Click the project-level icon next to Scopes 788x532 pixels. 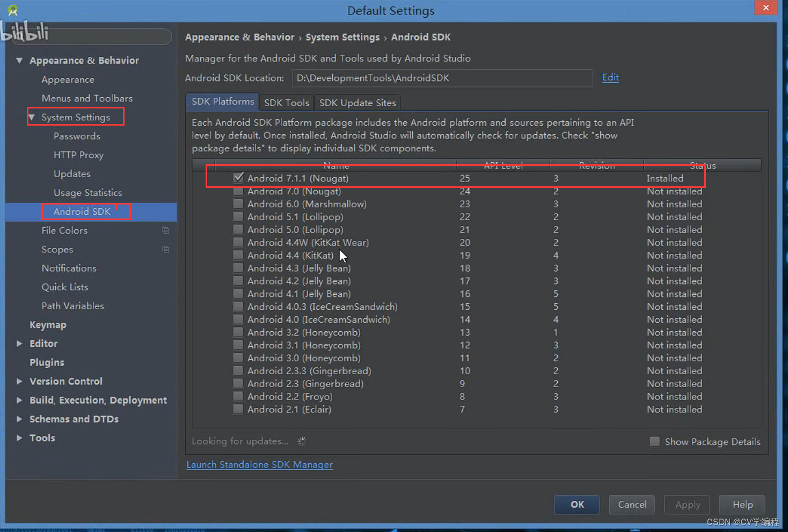[x=166, y=249]
